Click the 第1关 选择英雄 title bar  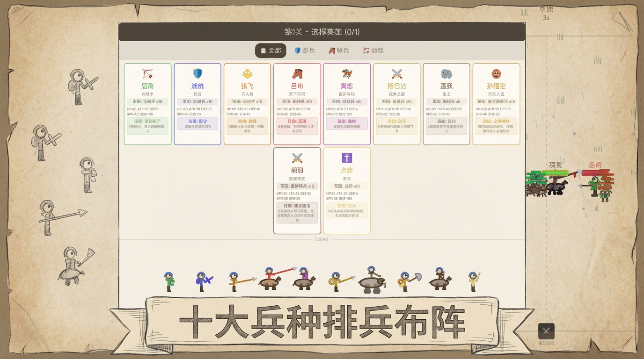tap(322, 32)
